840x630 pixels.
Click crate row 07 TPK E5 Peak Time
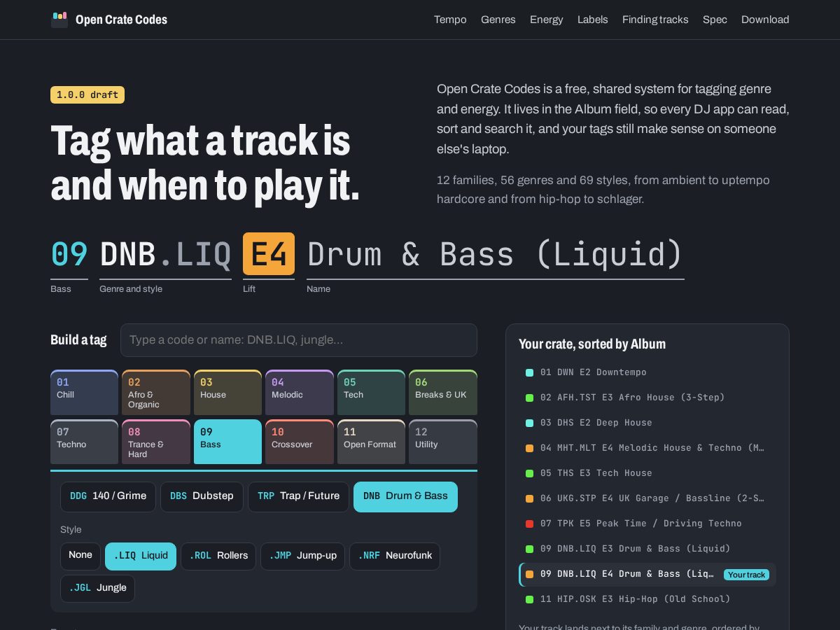click(x=647, y=524)
